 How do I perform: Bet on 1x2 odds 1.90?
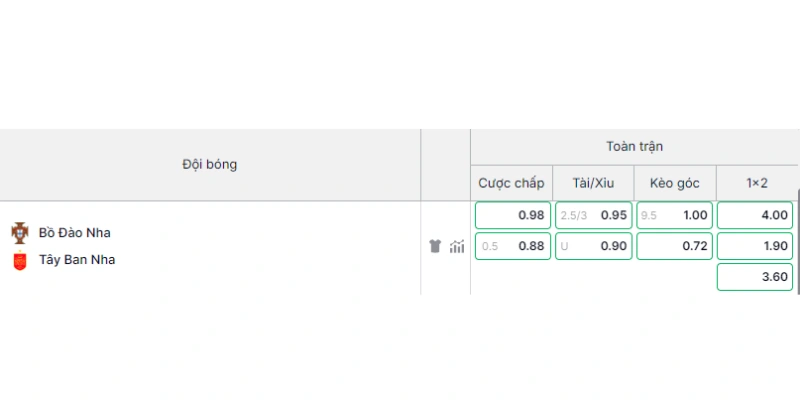pos(755,246)
